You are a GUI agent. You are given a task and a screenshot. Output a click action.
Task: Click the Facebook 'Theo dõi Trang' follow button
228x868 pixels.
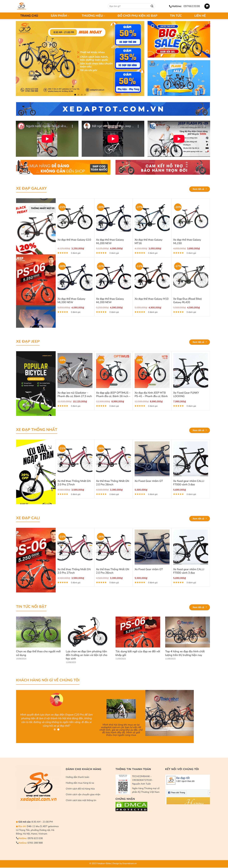tap(177, 792)
